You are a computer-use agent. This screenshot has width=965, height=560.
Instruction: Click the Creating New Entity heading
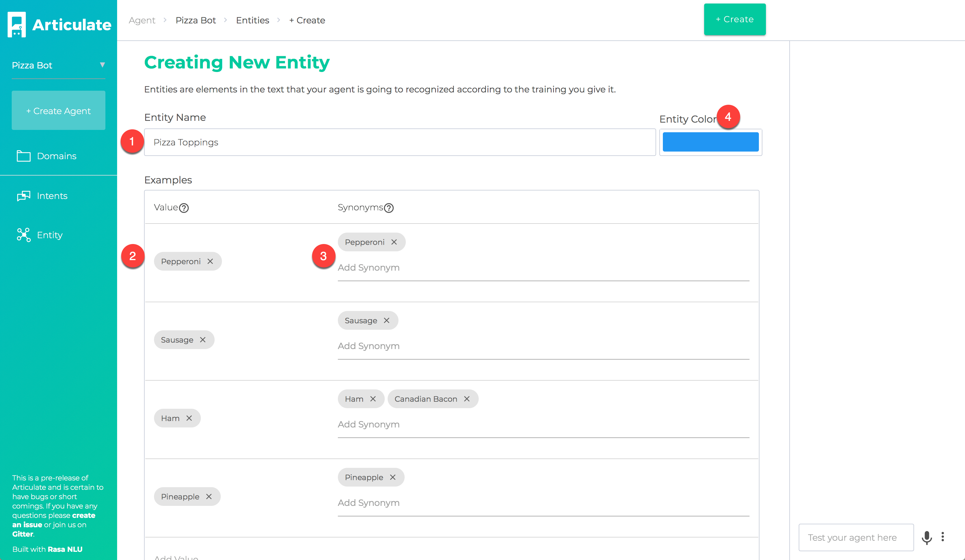[x=237, y=62]
